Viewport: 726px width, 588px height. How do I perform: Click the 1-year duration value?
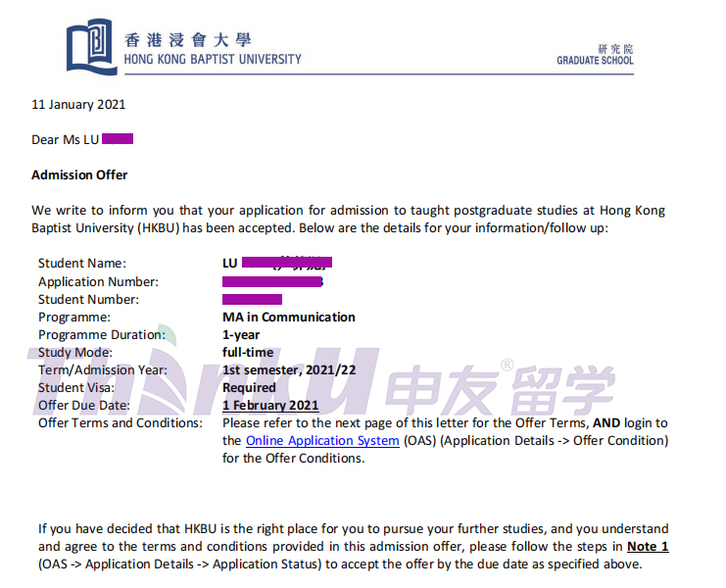tap(241, 335)
